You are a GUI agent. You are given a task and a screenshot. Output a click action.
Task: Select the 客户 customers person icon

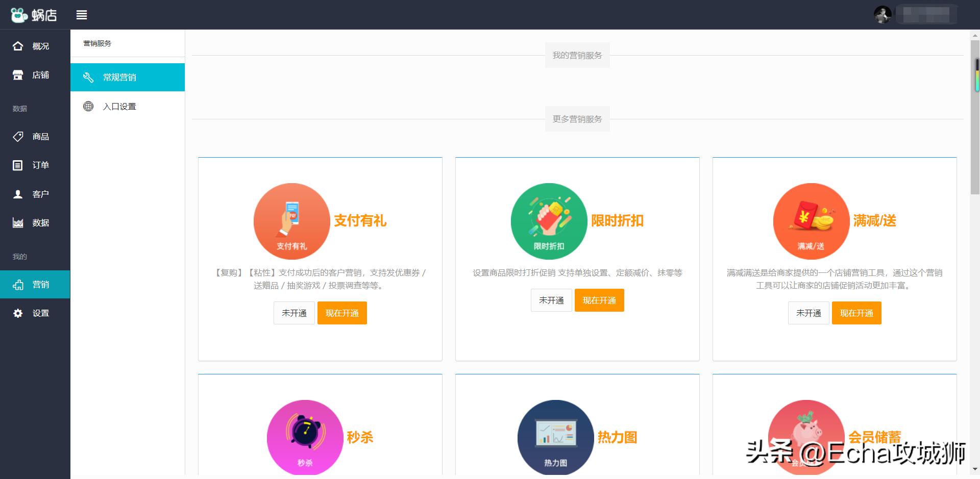click(x=18, y=194)
